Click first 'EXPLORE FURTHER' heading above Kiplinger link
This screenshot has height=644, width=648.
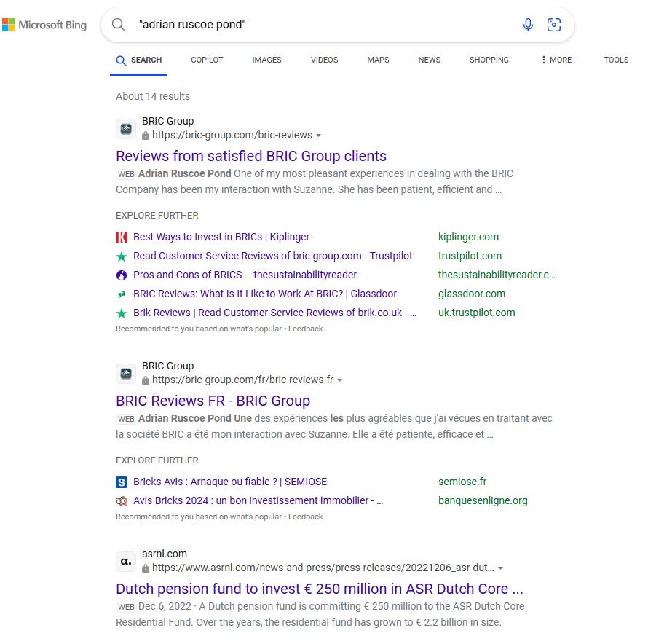point(157,216)
